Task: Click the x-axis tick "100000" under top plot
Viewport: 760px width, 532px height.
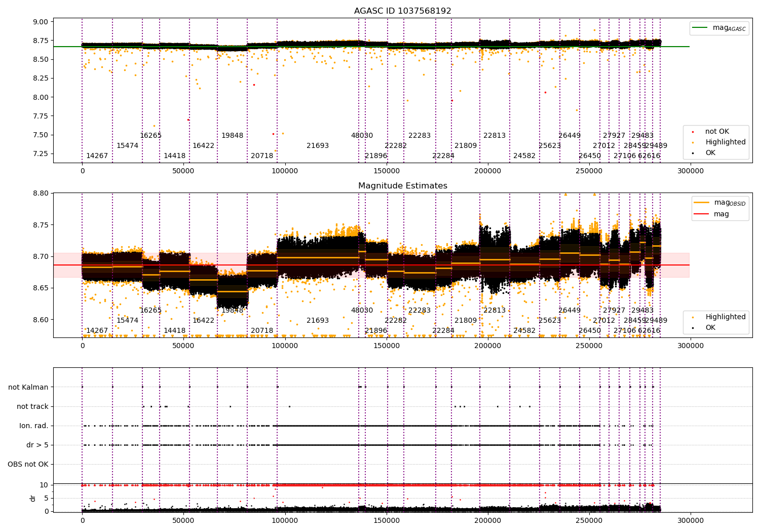Action: (285, 171)
